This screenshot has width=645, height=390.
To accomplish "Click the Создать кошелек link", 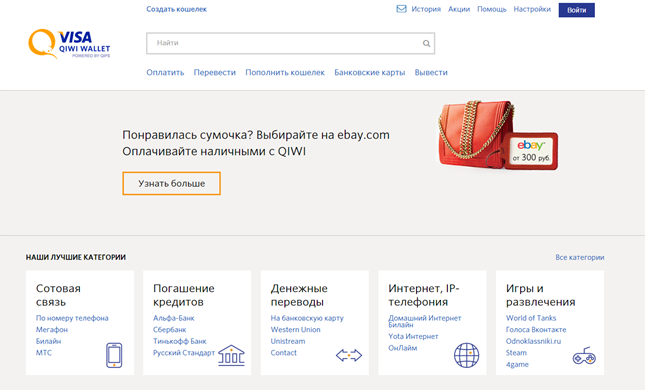I will (176, 9).
